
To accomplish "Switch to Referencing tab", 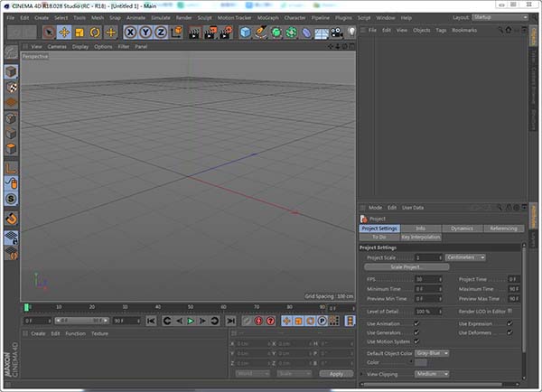I will (504, 229).
